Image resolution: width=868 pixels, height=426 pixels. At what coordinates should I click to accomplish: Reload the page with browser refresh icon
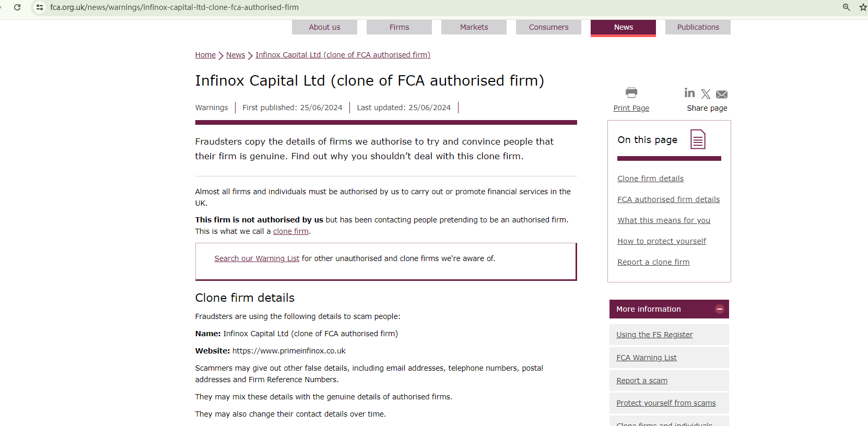pos(17,7)
